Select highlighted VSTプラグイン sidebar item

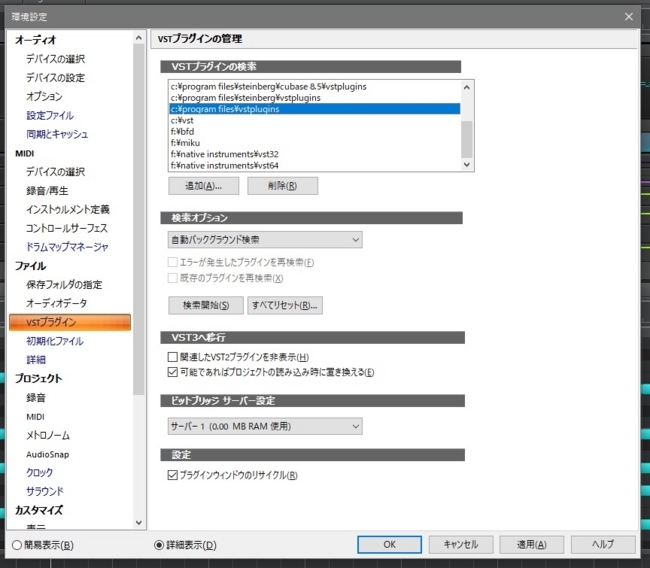tap(70, 322)
